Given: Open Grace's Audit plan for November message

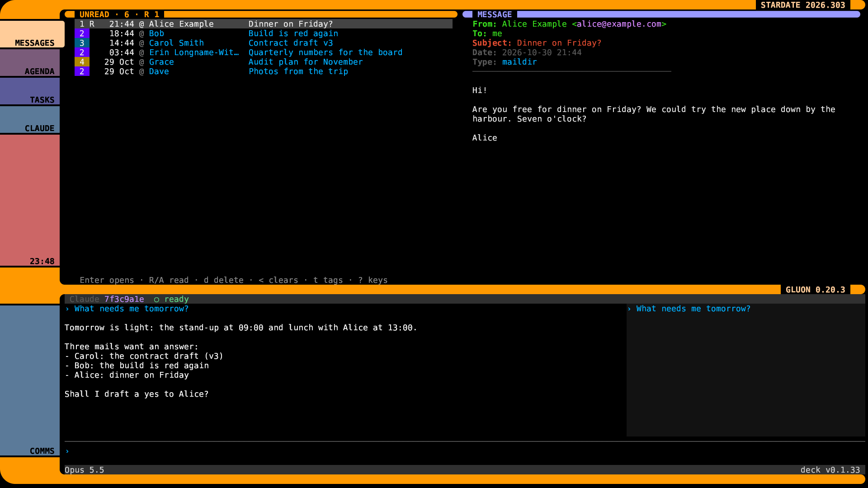Looking at the screenshot, I should click(264, 62).
